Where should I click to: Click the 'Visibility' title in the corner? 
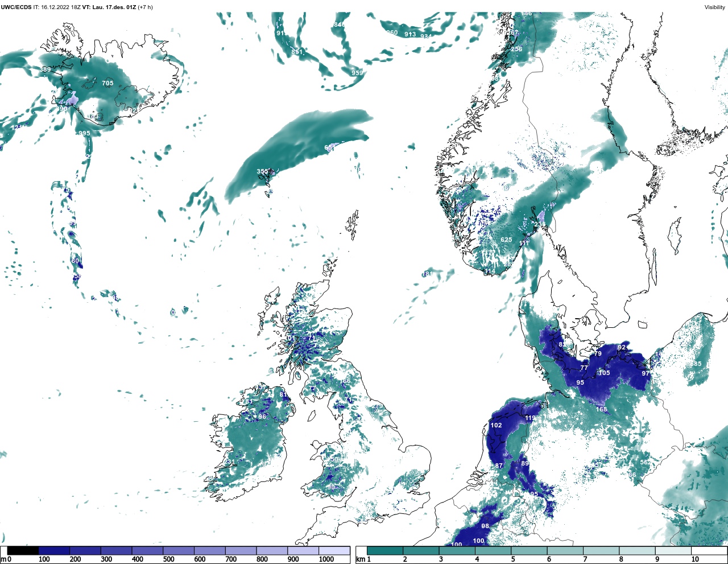point(715,7)
